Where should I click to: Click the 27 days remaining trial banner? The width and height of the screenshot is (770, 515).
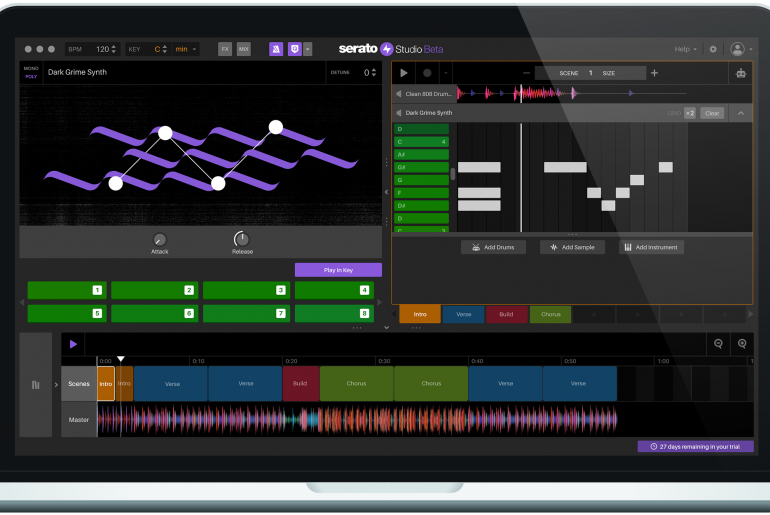tap(695, 447)
